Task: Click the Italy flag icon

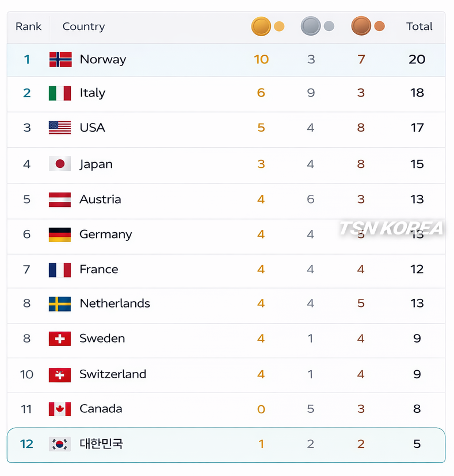Action: pyautogui.click(x=60, y=93)
